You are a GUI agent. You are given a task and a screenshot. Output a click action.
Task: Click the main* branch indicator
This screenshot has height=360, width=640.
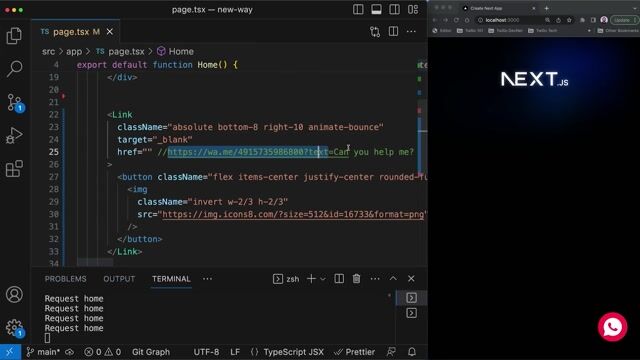(x=43, y=352)
